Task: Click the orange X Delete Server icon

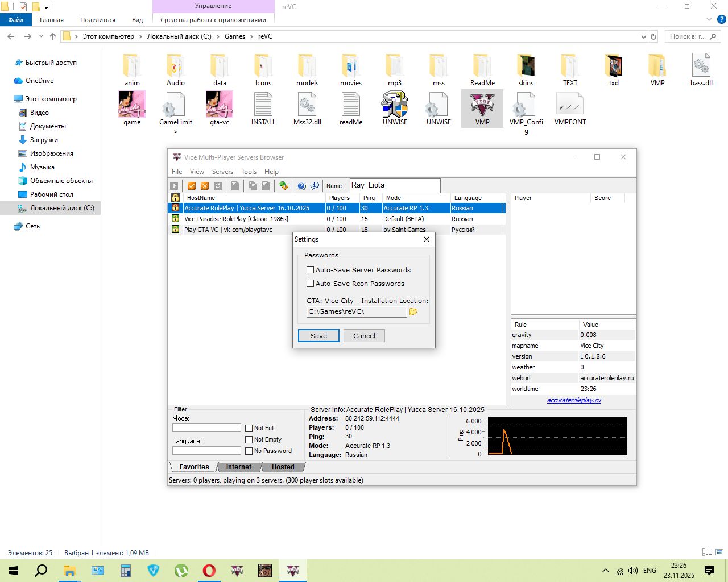Action: [205, 186]
